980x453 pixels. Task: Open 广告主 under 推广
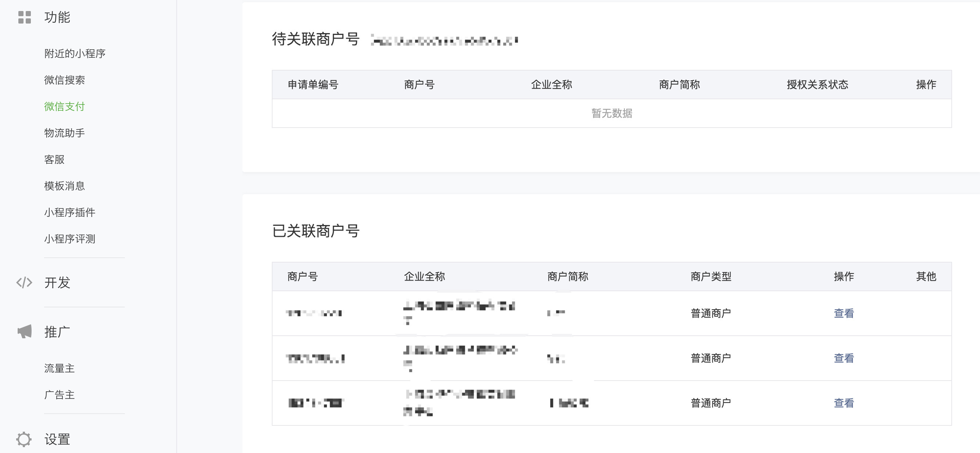coord(60,395)
